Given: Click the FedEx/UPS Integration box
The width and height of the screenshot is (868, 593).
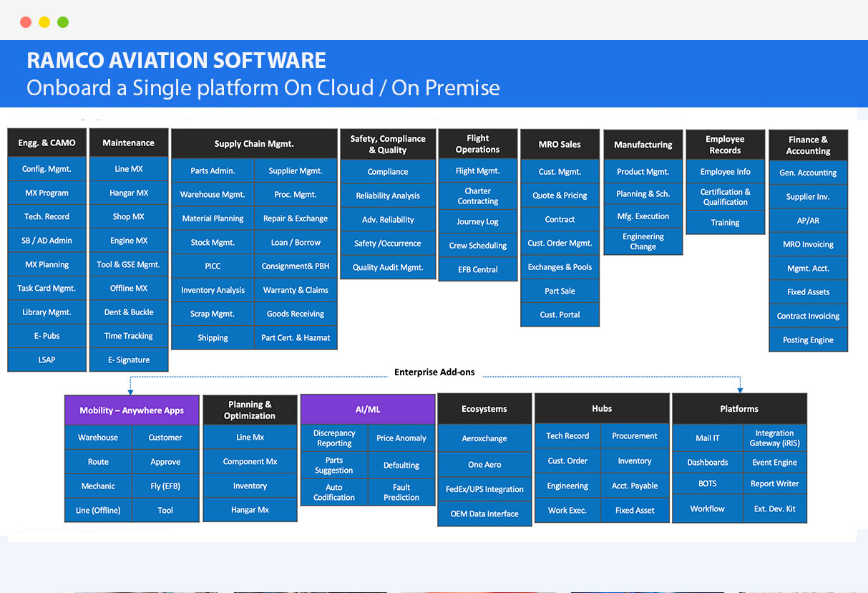Looking at the screenshot, I should pos(484,489).
